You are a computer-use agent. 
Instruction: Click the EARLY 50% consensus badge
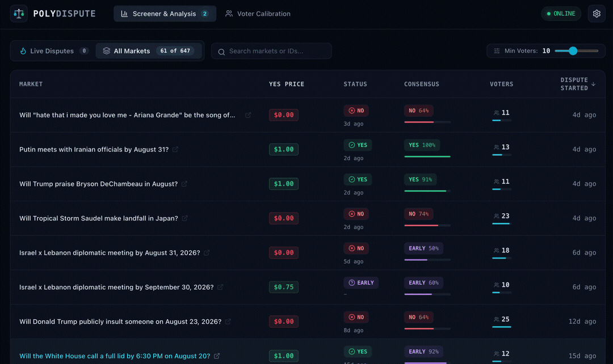423,248
